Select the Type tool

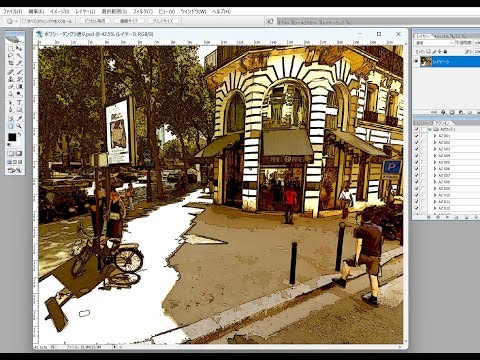(19, 103)
